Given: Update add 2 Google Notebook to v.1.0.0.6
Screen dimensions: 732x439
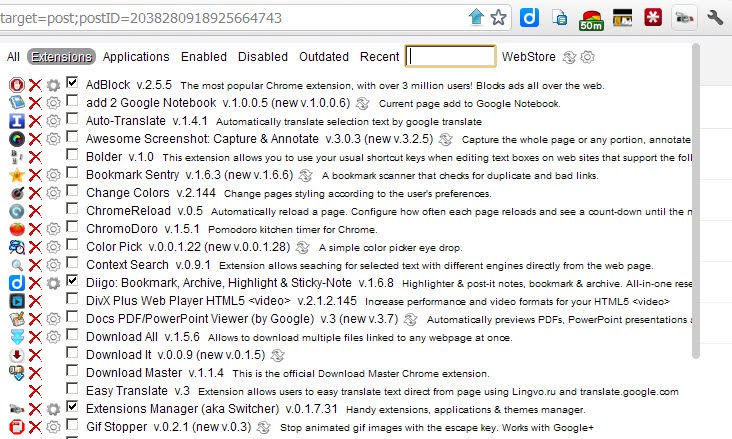Looking at the screenshot, I should pyautogui.click(x=362, y=103).
